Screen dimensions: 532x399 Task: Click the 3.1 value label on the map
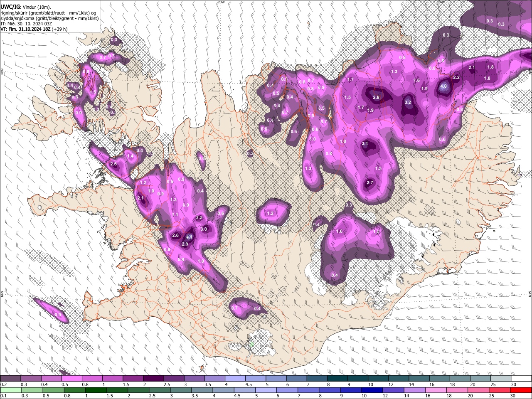[x=365, y=144]
